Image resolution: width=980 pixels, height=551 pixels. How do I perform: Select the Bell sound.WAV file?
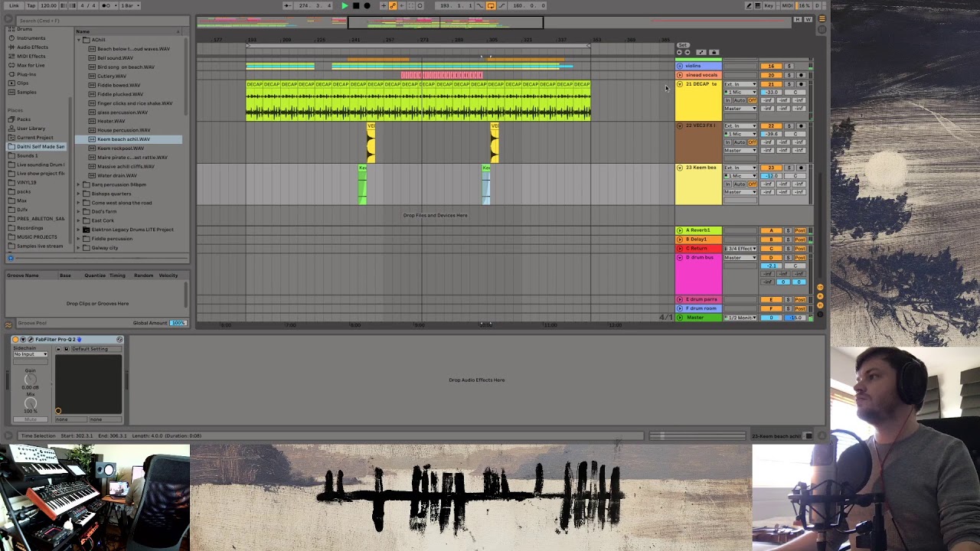click(x=115, y=57)
